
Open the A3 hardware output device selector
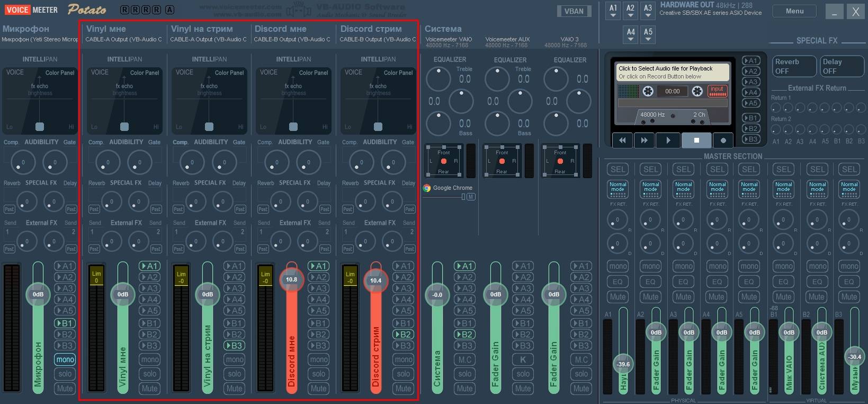648,11
